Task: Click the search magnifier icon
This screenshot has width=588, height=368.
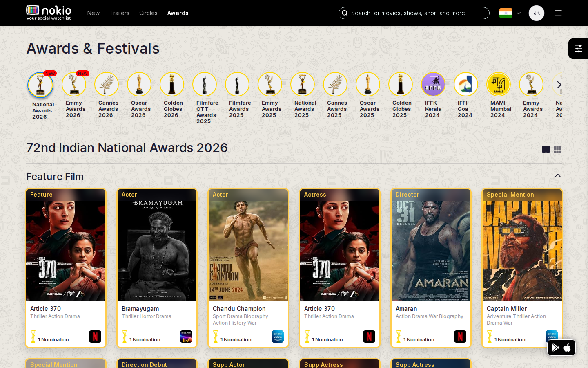Action: click(345, 13)
